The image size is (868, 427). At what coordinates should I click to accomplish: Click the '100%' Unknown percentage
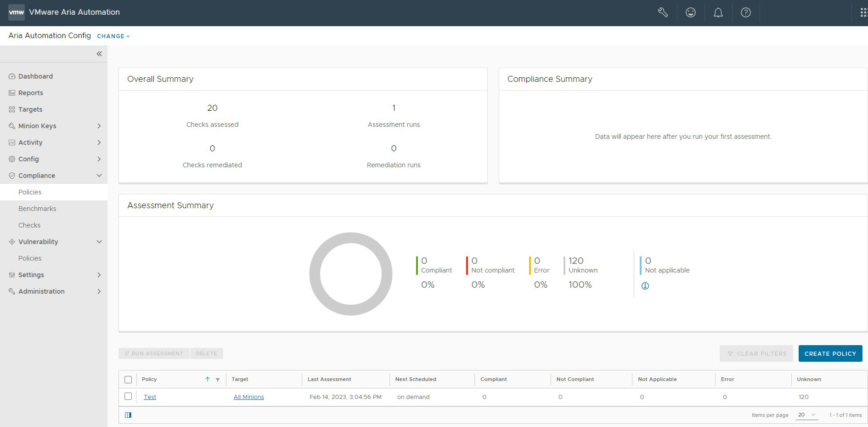click(x=580, y=285)
